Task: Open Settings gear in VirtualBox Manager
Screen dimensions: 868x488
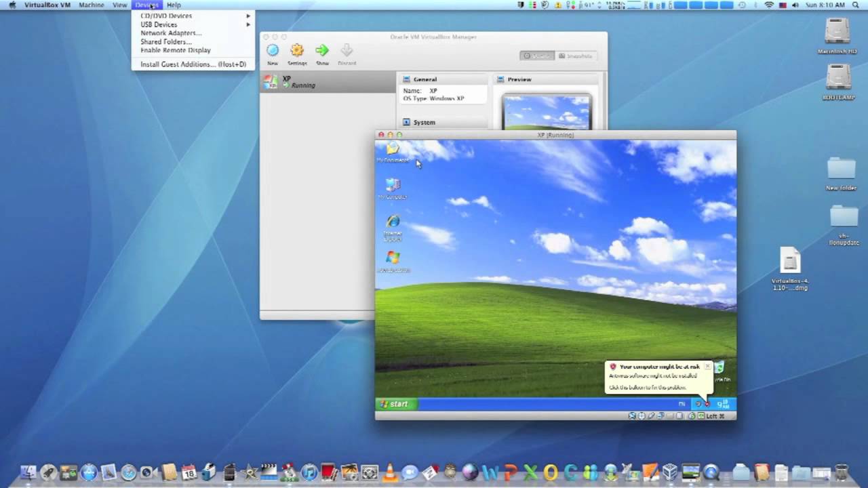Action: click(x=297, y=54)
